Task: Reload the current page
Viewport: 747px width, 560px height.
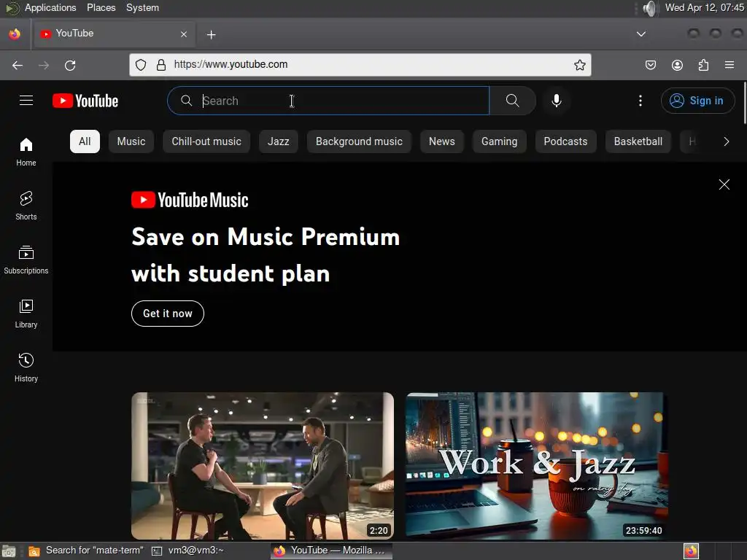Action: point(70,65)
